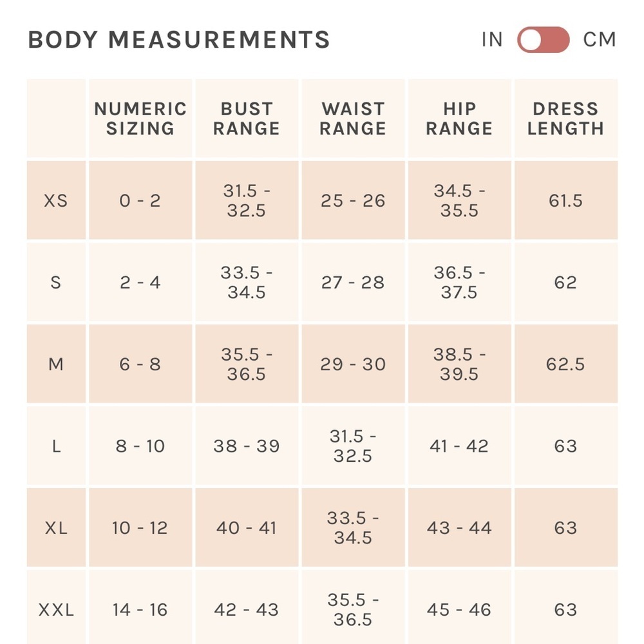This screenshot has height=644, width=644.
Task: Select the M size row label
Action: click(x=56, y=365)
